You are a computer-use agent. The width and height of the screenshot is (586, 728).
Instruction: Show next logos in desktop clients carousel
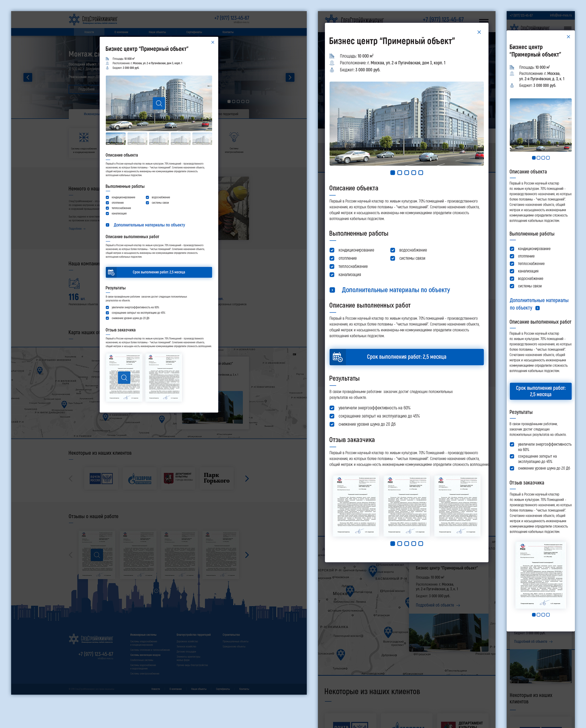[247, 479]
